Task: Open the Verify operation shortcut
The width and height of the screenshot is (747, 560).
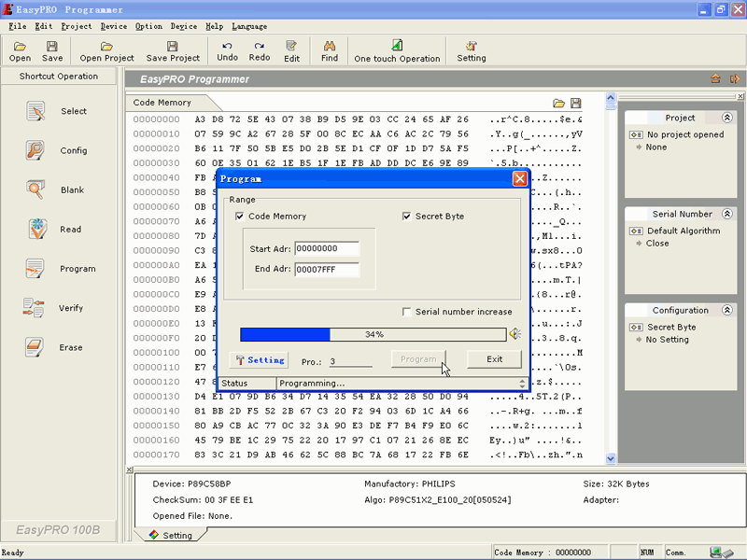Action: point(35,308)
